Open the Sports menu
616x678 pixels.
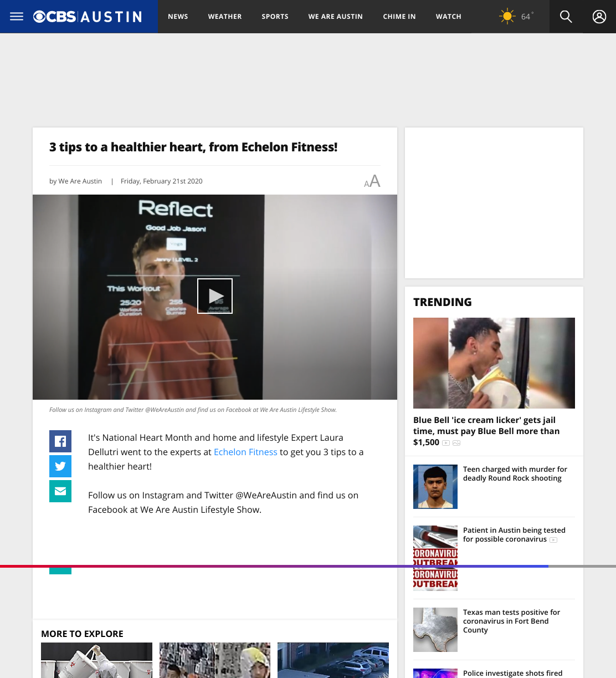coord(275,17)
